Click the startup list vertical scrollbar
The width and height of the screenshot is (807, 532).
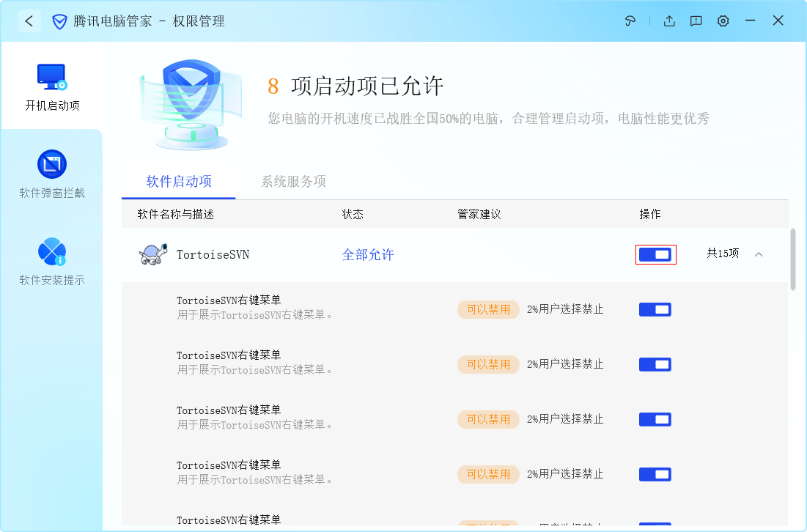(x=792, y=259)
